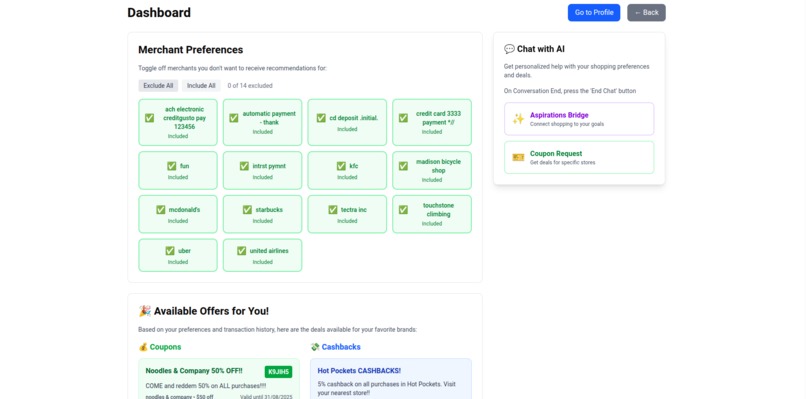Exclude touchstone climbing merchant
The height and width of the screenshot is (399, 806).
click(432, 214)
